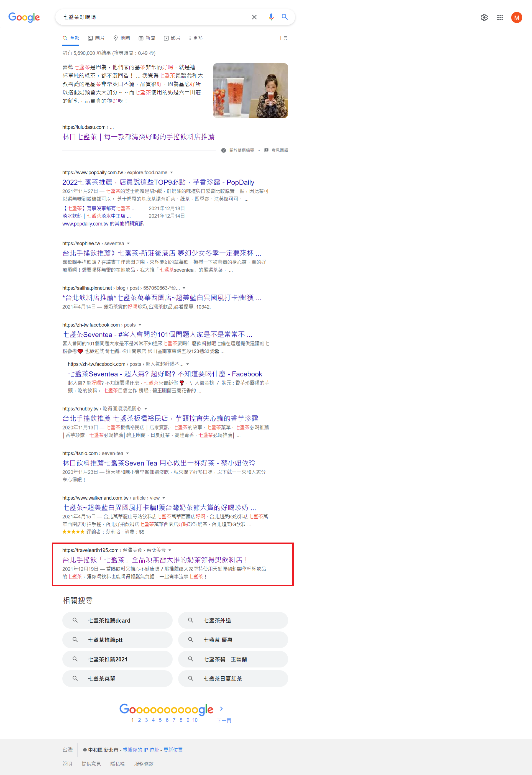Search related term 七盞茶推薦2021

[x=117, y=659]
